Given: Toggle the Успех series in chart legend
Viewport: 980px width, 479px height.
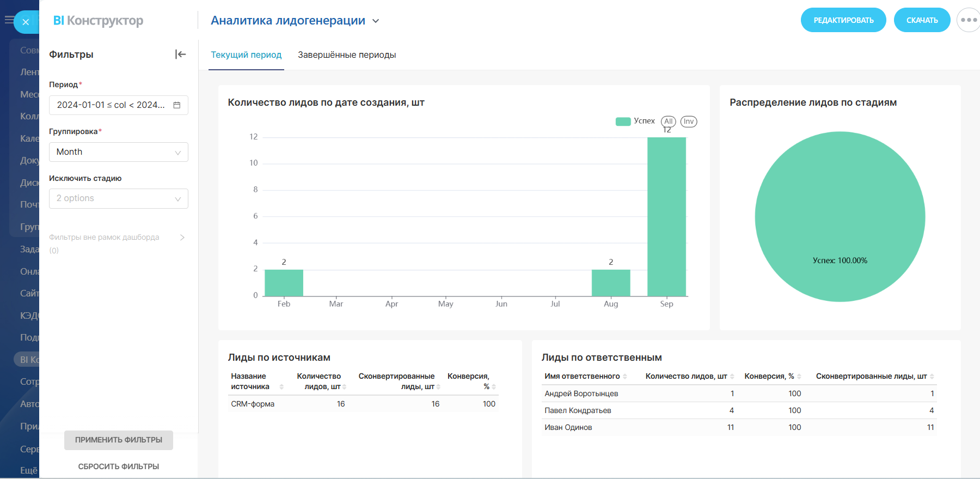Looking at the screenshot, I should (635, 121).
